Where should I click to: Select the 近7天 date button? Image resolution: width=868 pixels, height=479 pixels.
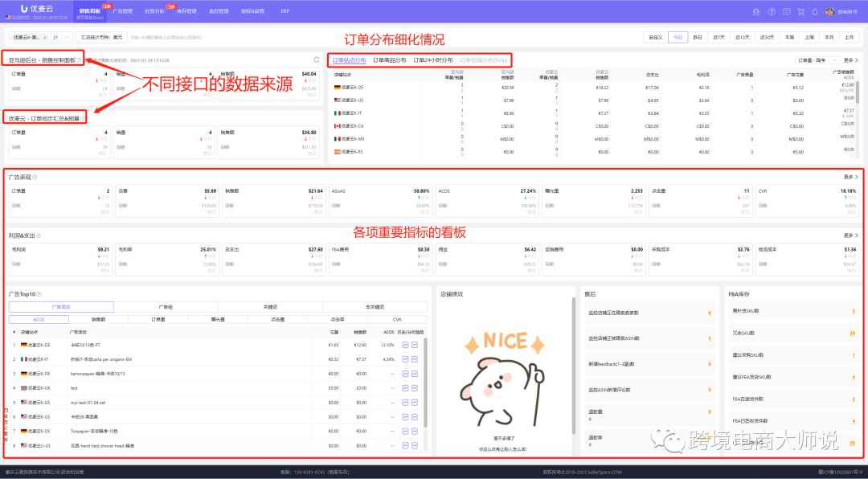point(719,37)
